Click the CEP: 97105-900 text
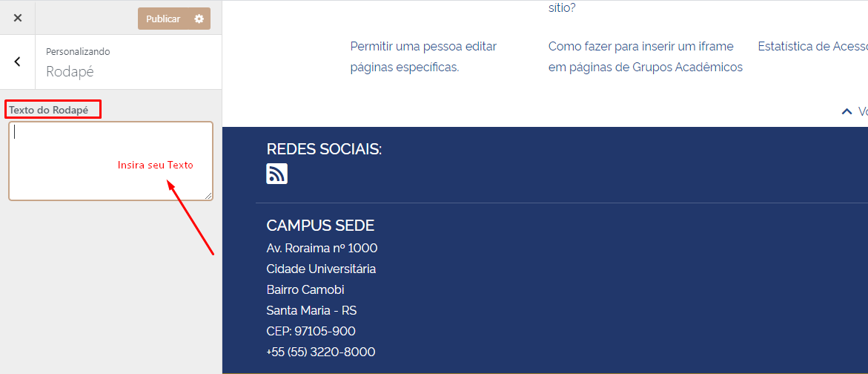The image size is (868, 374). click(x=311, y=331)
